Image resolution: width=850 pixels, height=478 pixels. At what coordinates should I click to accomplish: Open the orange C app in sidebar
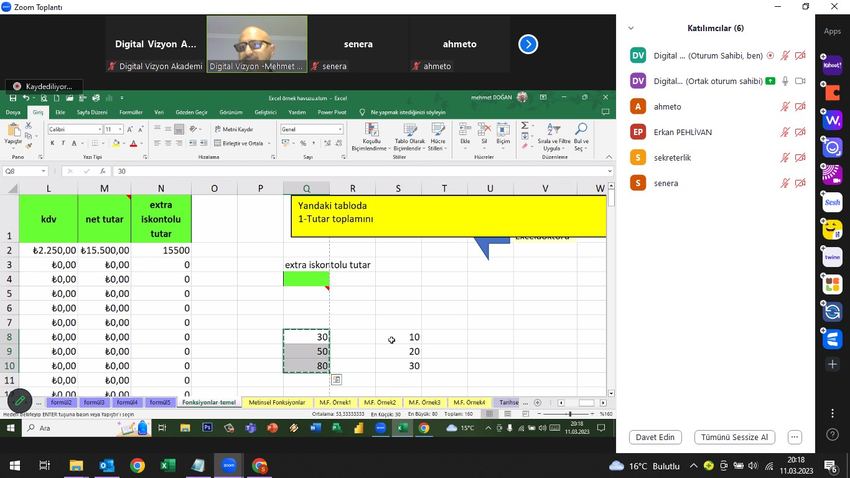click(832, 93)
